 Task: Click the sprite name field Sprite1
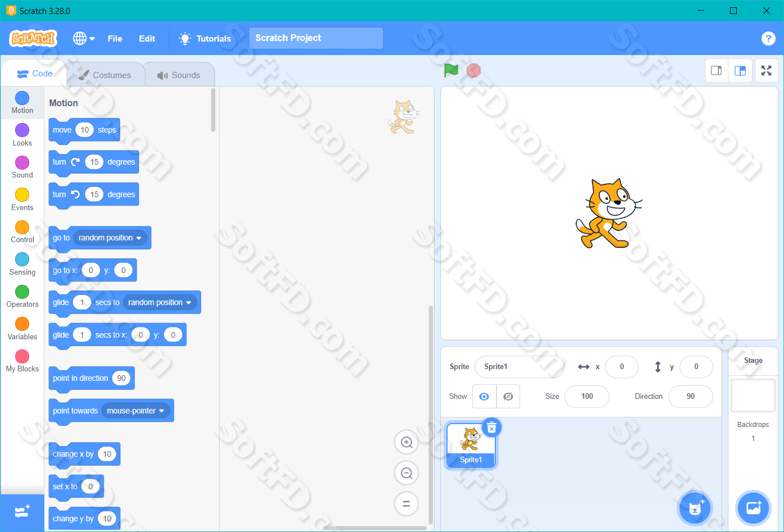[x=519, y=366]
